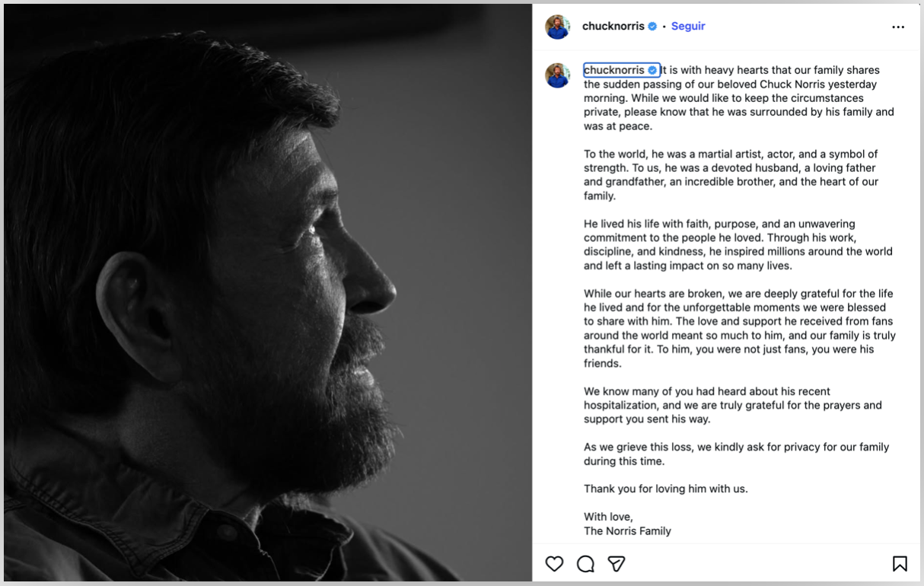The width and height of the screenshot is (924, 586).
Task: Open the chucknorris username in the caption
Action: click(614, 70)
